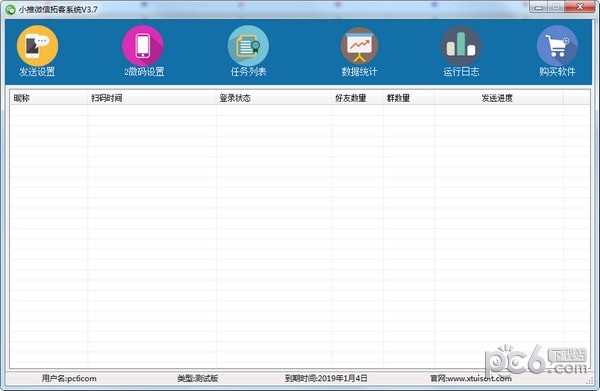This screenshot has width=600, height=391.
Task: Click the 到期时间:2019年1月4日 status entry
Action: [x=326, y=378]
